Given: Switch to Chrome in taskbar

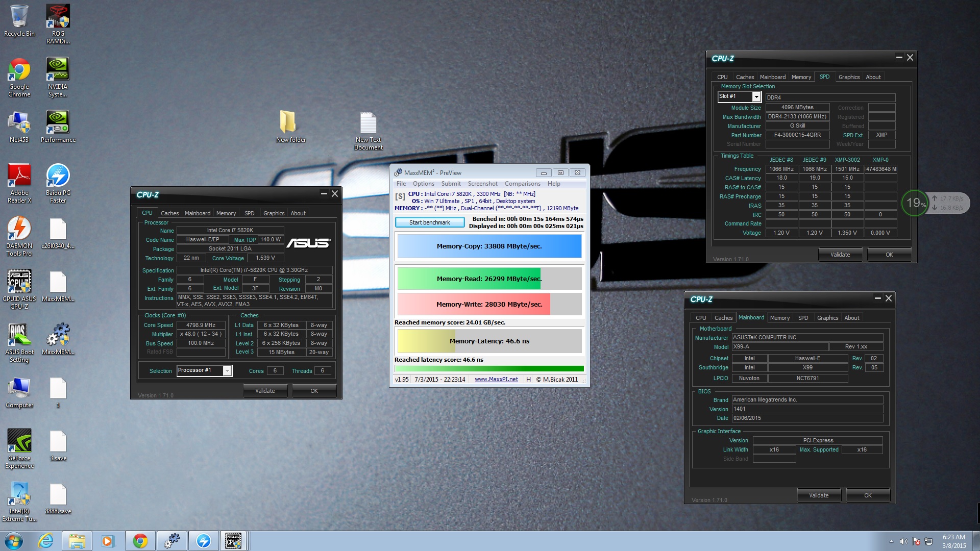Looking at the screenshot, I should (140, 541).
